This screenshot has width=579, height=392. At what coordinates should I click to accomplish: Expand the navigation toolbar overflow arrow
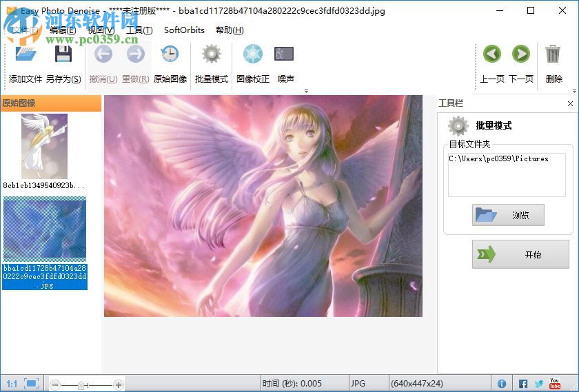pyautogui.click(x=574, y=90)
